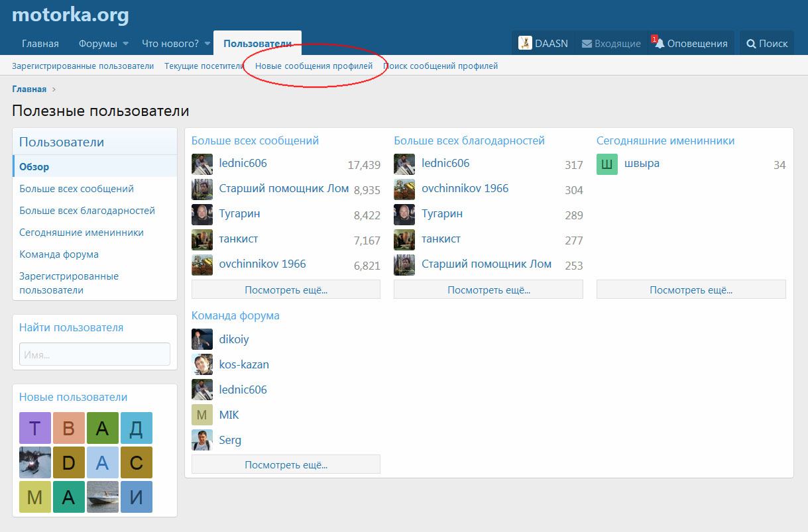Expand the Что нового? dropdown arrow
The width and height of the screenshot is (808, 532).
pyautogui.click(x=207, y=44)
